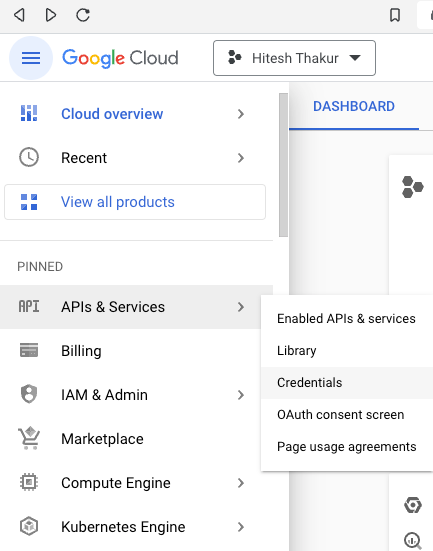This screenshot has height=551, width=433.
Task: Reload the page with refresh icon
Action: click(x=83, y=15)
